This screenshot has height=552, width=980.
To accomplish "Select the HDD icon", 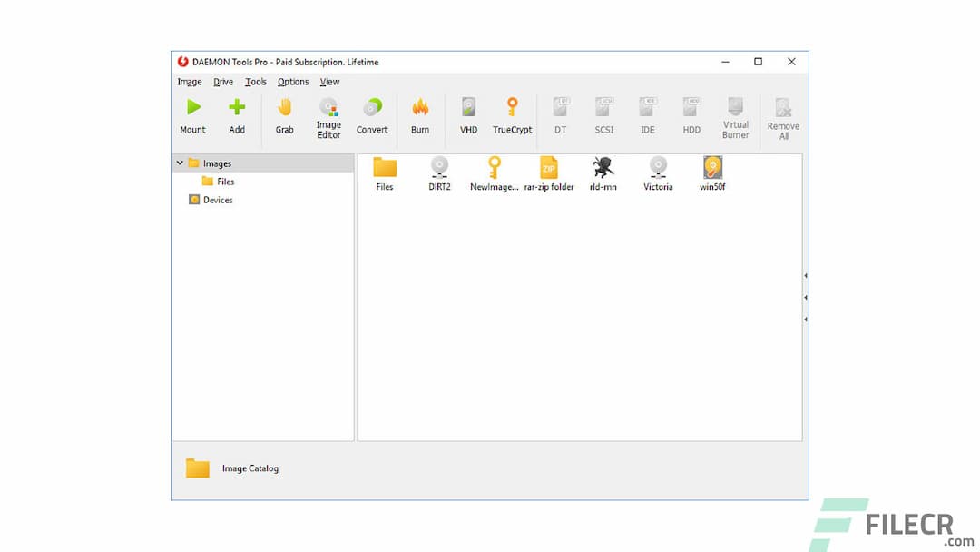I will point(691,115).
